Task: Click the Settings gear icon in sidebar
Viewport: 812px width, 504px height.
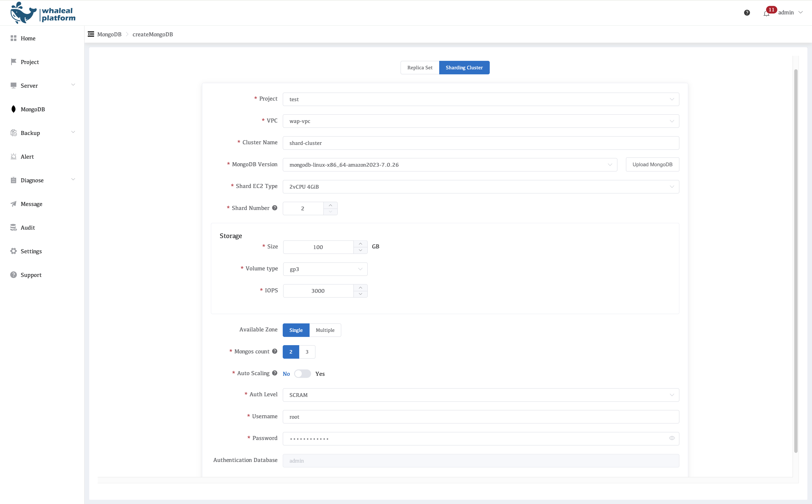Action: point(13,251)
